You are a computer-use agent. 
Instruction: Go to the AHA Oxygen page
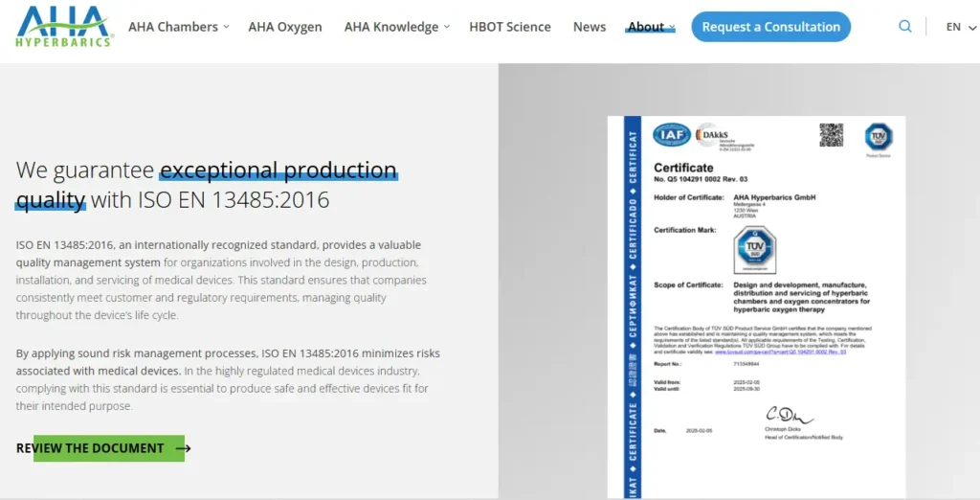tap(285, 27)
